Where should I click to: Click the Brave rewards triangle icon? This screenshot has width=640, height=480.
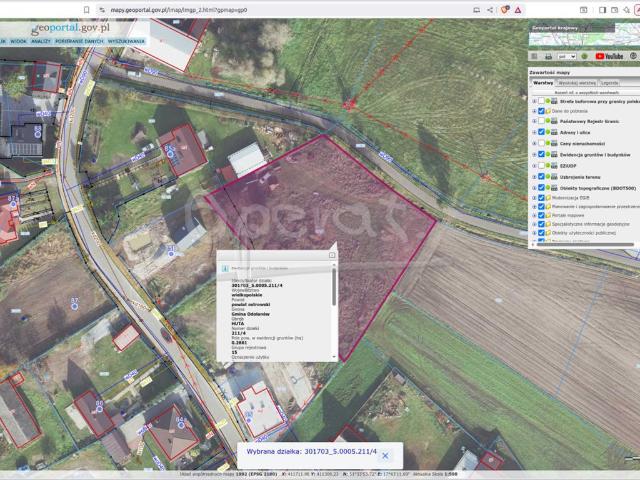[x=518, y=10]
